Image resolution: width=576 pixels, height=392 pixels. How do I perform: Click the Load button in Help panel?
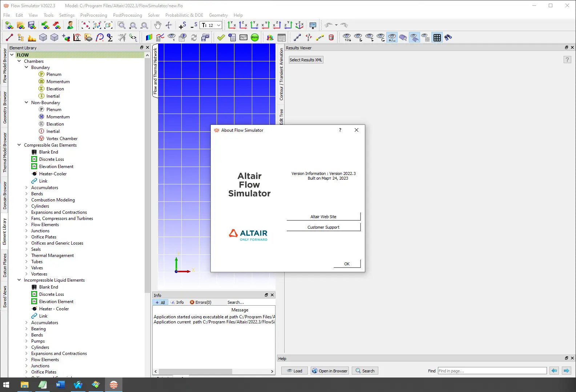point(295,371)
